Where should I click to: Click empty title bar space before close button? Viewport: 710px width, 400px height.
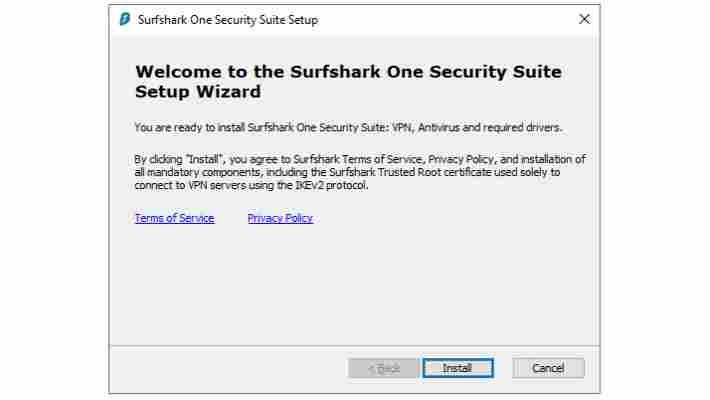(x=446, y=19)
